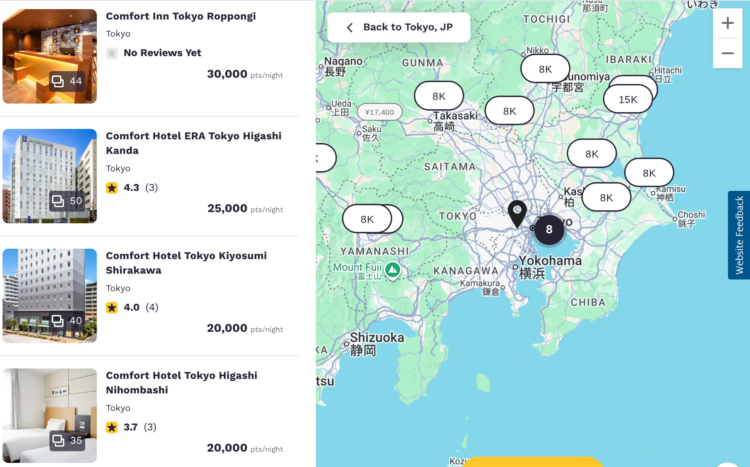Open Comfort Hotel Tokyo Higashi Nihombashi listing
Image resolution: width=750 pixels, height=467 pixels.
(x=182, y=382)
